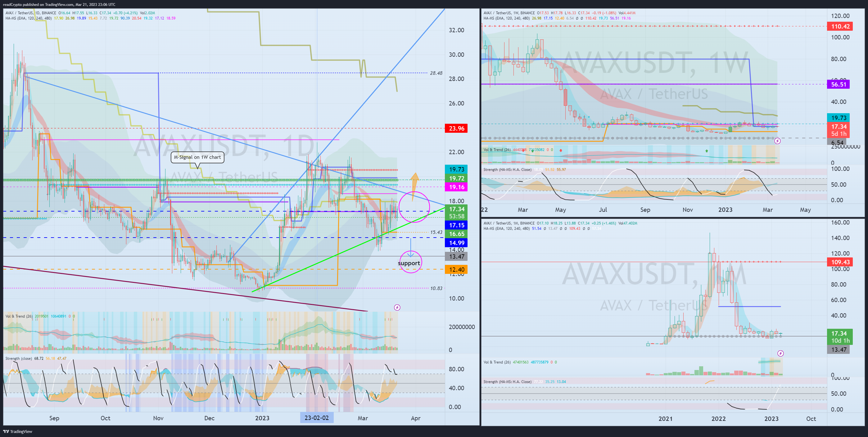
Task: Select the orange up arrow drawing on 1D chart
Action: [414, 187]
